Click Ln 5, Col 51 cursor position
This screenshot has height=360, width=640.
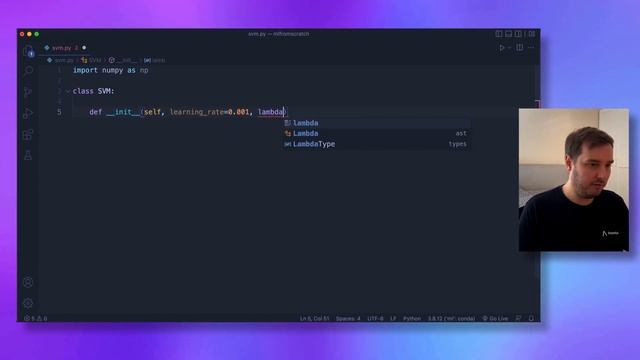pyautogui.click(x=314, y=318)
